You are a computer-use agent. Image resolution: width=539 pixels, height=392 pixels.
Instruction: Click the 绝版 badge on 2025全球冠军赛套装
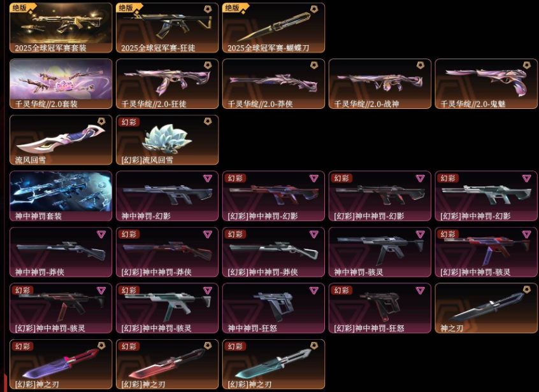coord(20,8)
